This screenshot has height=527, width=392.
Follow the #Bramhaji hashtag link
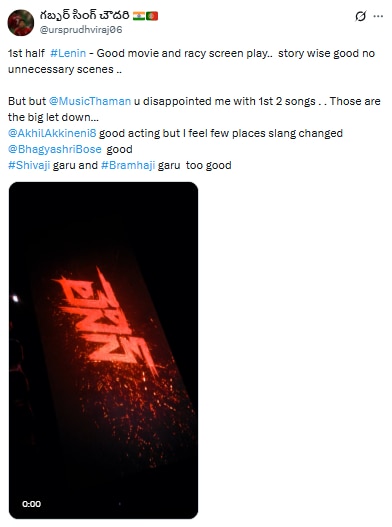point(128,165)
